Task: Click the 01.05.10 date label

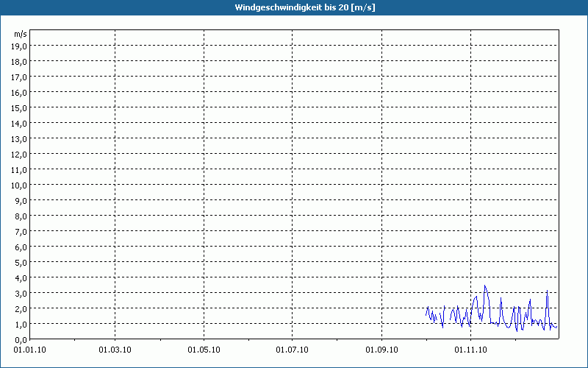Action: tap(204, 350)
